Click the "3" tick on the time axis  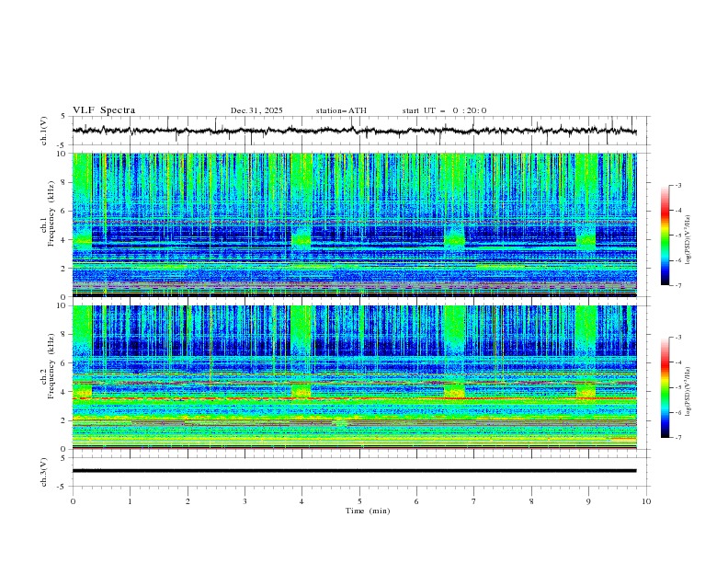245,501
